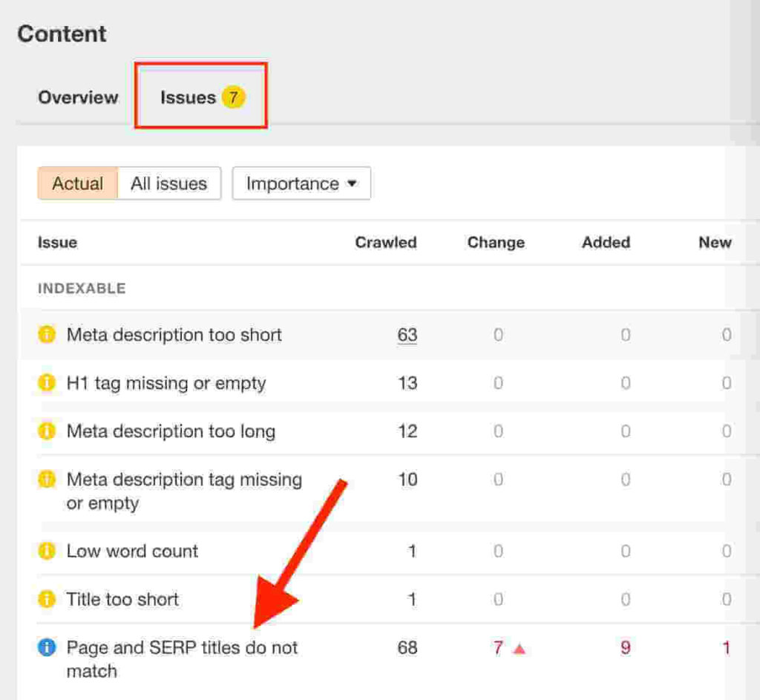Sort by the Crawled column header
This screenshot has width=760, height=700.
point(386,242)
